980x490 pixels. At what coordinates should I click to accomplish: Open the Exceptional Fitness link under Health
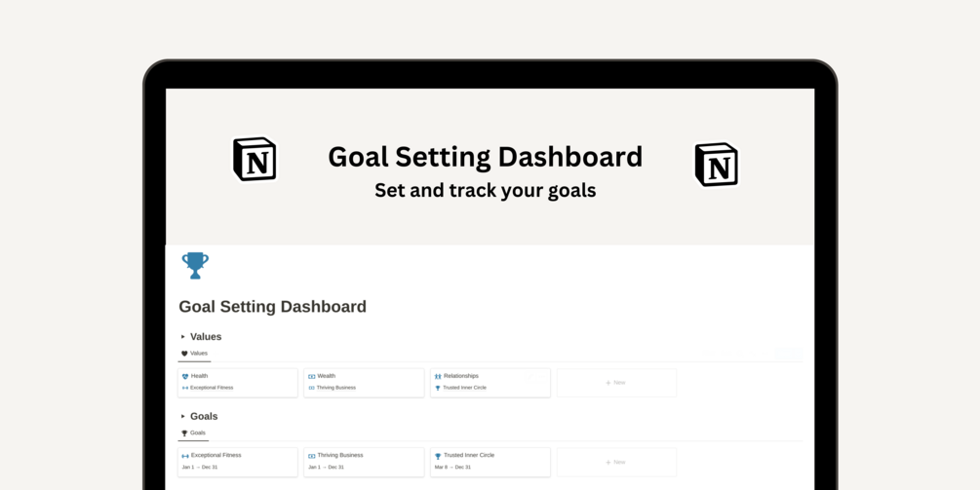(x=212, y=388)
